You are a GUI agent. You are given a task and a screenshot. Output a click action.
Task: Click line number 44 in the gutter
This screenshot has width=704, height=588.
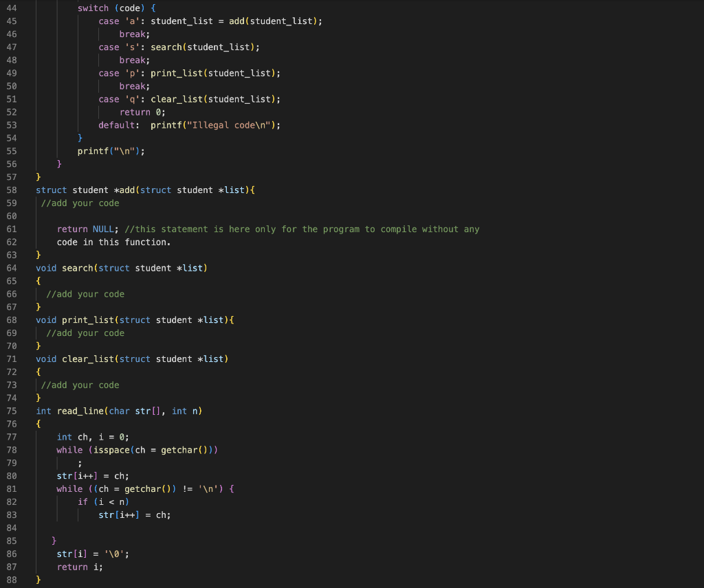coord(12,8)
